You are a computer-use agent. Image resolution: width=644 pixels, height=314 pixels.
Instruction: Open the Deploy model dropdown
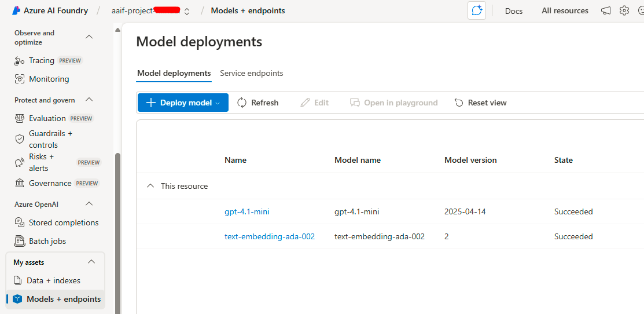click(183, 103)
